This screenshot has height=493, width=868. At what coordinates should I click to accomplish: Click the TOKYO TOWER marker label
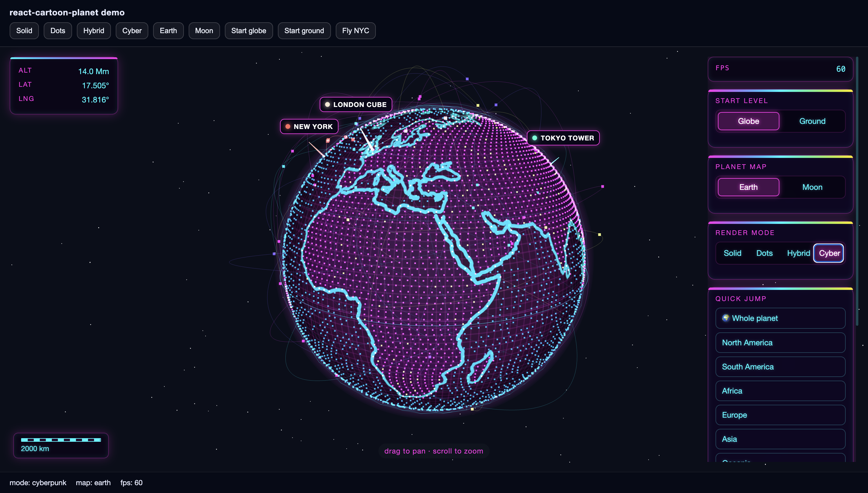click(563, 138)
